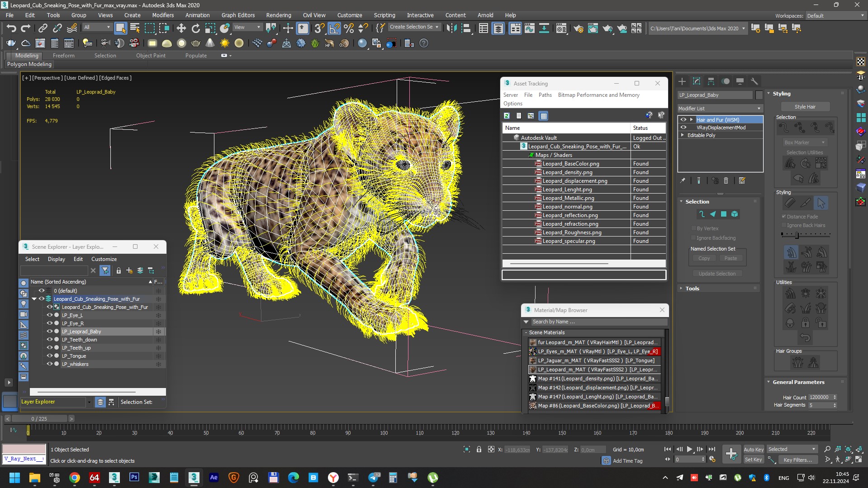Select the Select and Move tool
The height and width of the screenshot is (488, 868).
coord(181,28)
